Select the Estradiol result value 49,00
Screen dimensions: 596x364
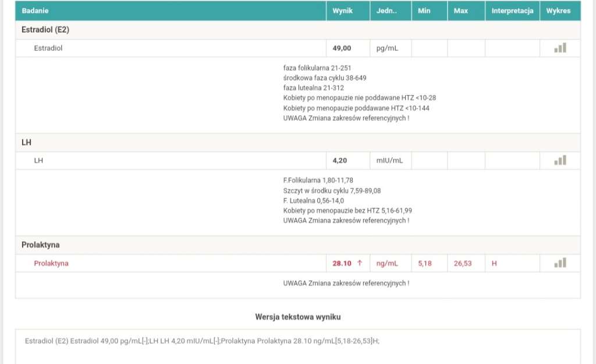coord(342,48)
